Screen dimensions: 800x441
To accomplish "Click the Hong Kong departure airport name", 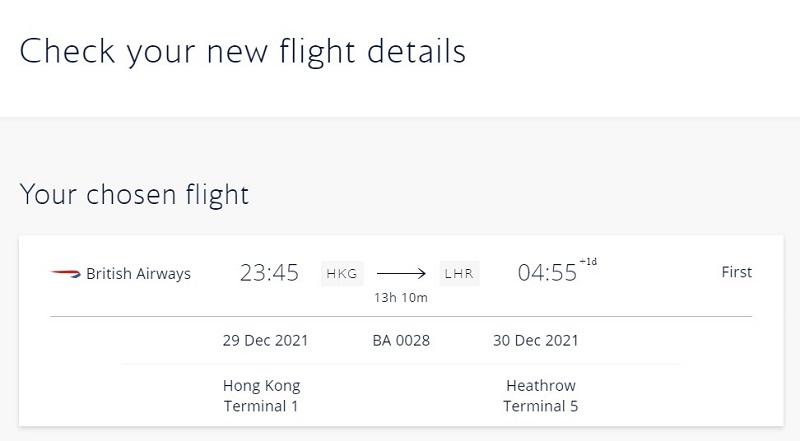I will tap(262, 386).
